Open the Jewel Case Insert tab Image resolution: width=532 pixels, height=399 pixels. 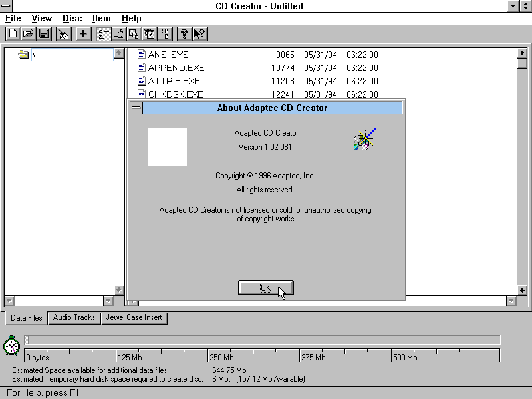point(134,318)
